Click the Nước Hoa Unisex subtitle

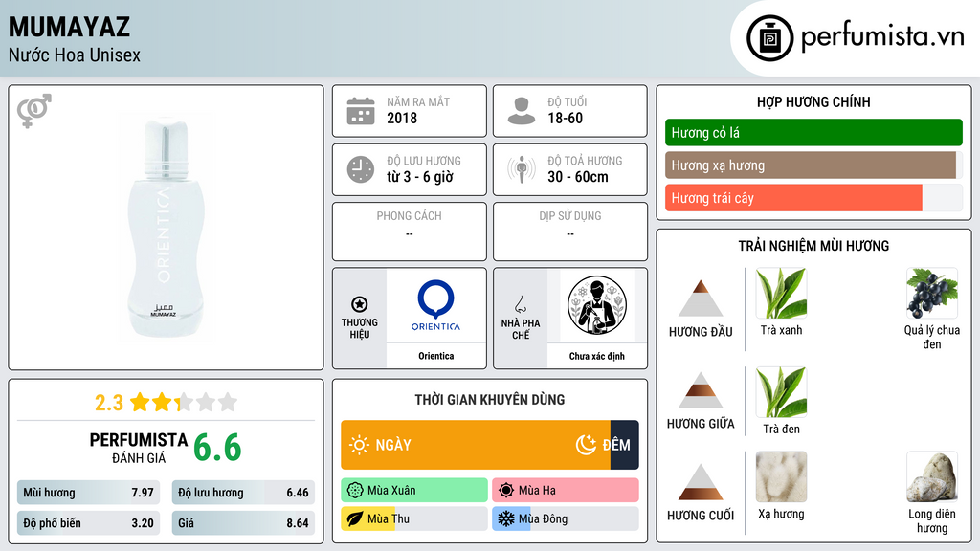click(75, 55)
